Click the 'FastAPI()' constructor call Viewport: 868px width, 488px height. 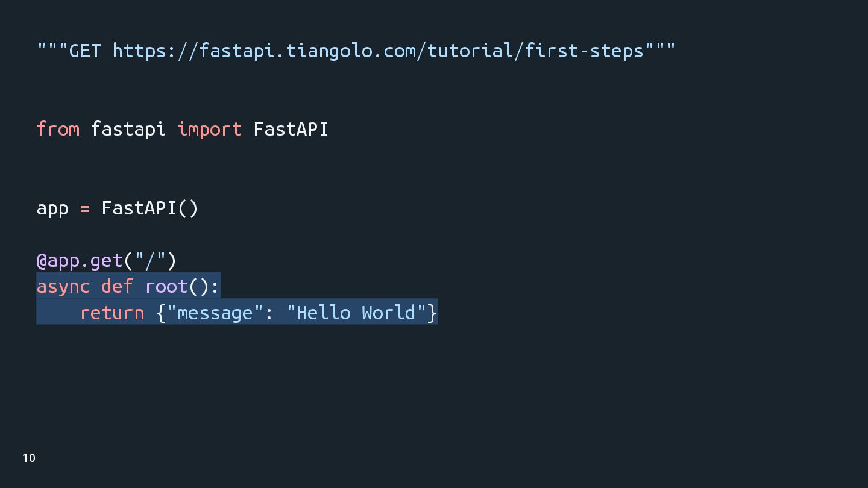[x=150, y=208]
